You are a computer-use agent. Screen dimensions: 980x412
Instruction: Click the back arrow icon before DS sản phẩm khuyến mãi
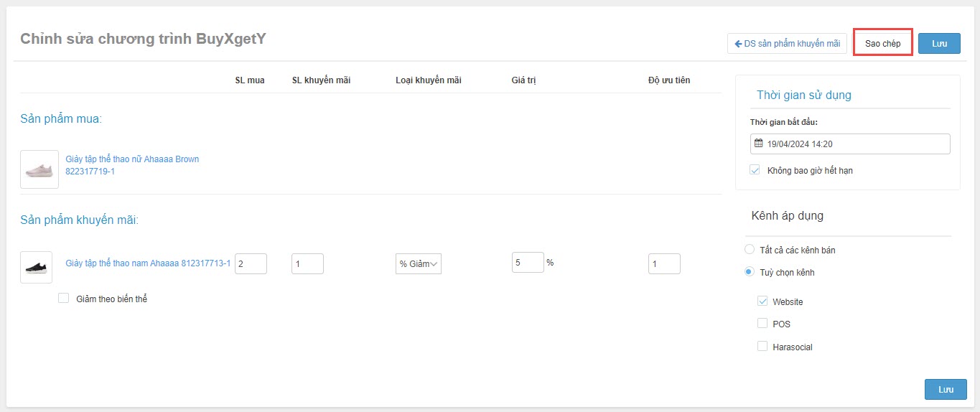click(x=738, y=44)
